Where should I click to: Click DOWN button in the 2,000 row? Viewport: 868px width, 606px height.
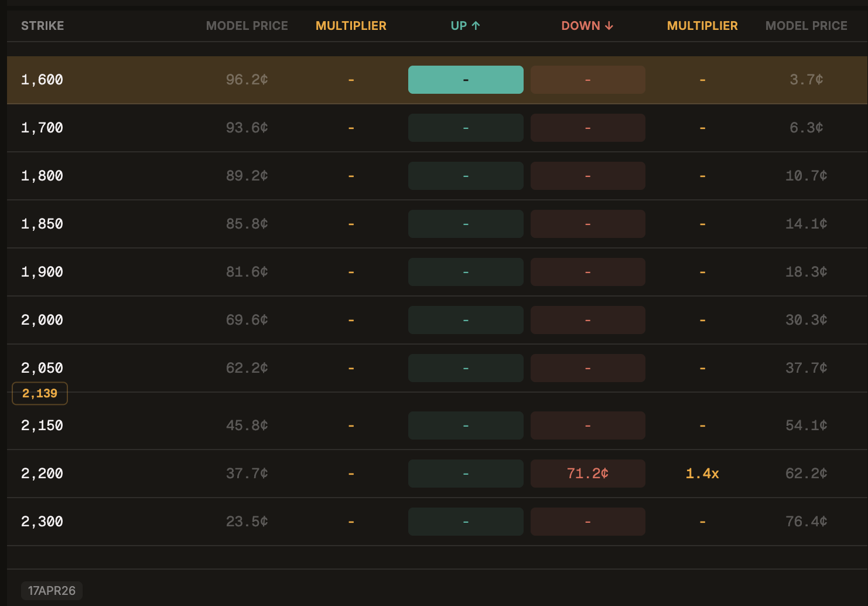pyautogui.click(x=588, y=320)
